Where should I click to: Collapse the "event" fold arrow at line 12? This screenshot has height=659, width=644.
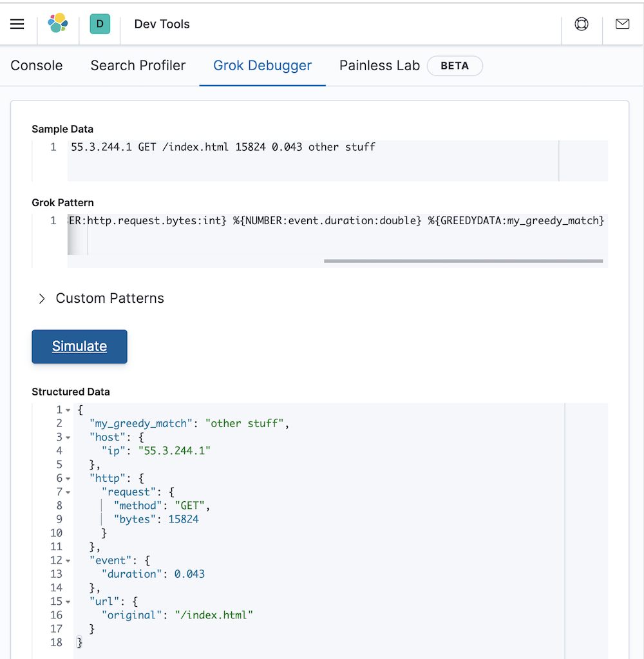(68, 560)
